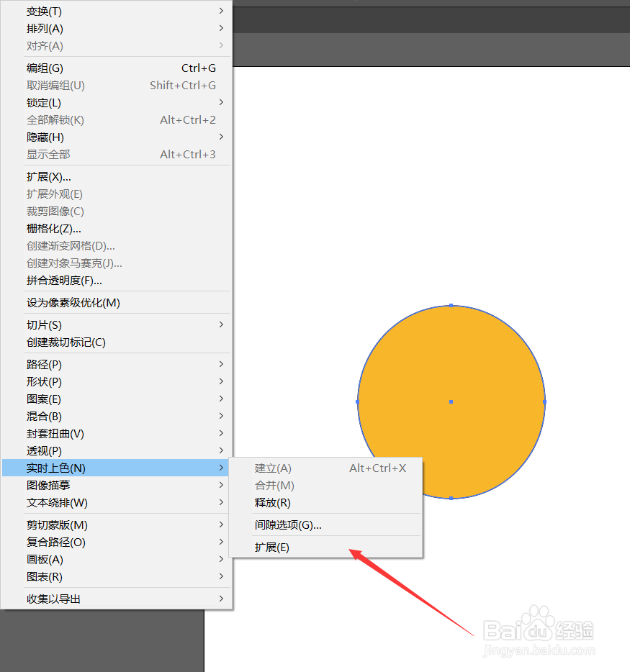Select 创建裁切标记(C)
The height and width of the screenshot is (672, 630).
pos(117,342)
